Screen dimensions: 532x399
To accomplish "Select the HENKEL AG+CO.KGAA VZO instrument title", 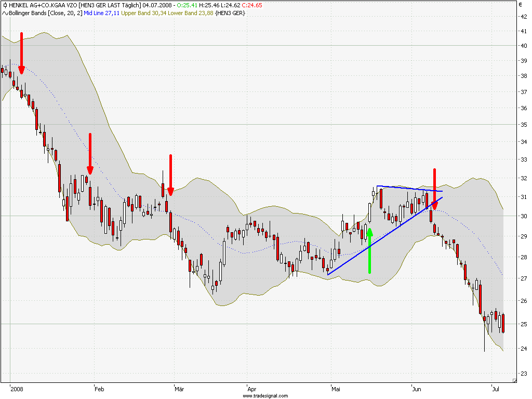I will click(x=43, y=5).
